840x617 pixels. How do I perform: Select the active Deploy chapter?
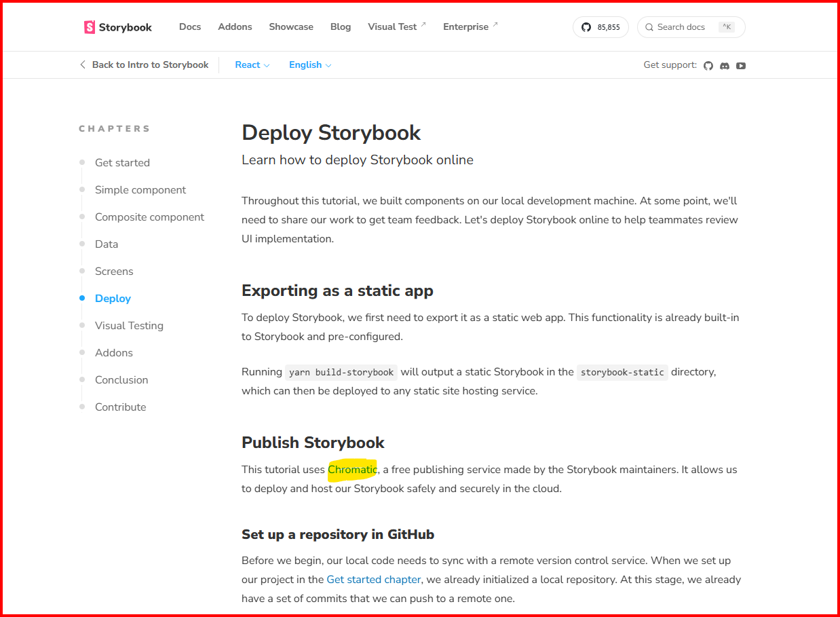(113, 299)
